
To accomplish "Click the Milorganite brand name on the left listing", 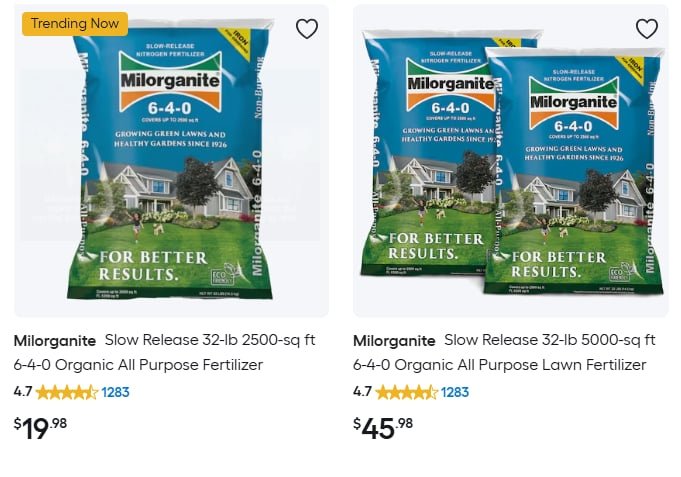I will 55,341.
